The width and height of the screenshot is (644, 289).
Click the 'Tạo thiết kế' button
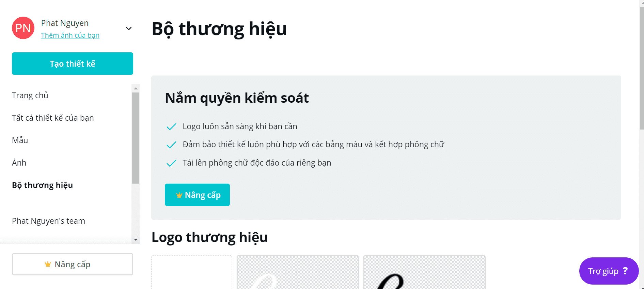[73, 64]
